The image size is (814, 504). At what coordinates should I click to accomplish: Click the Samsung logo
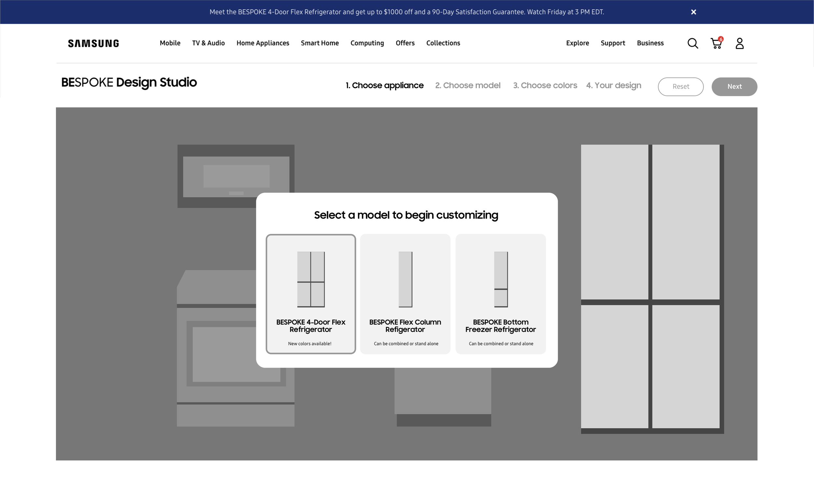(93, 43)
